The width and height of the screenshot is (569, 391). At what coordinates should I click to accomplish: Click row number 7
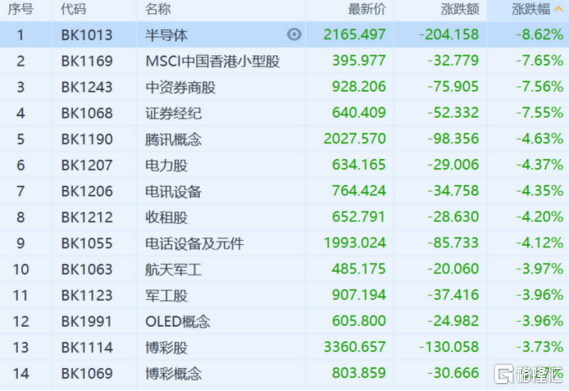click(x=21, y=191)
